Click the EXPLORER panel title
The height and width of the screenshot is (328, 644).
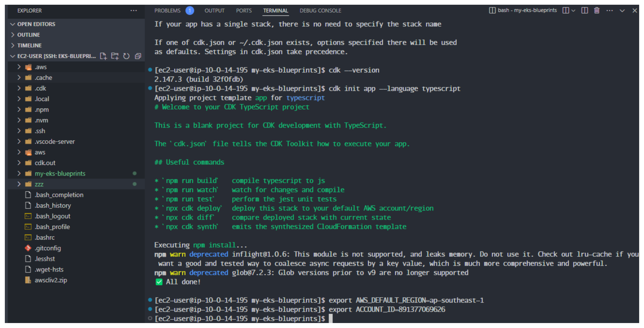(x=30, y=11)
